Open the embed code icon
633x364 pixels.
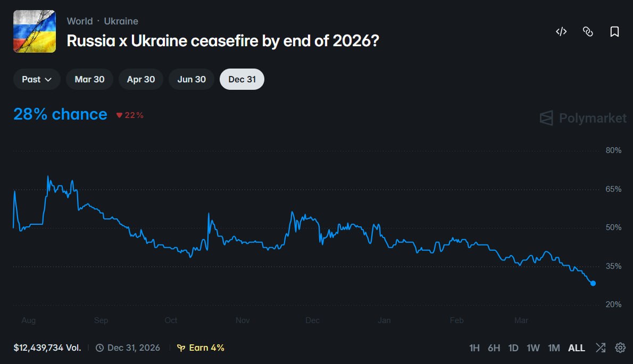[x=561, y=31]
